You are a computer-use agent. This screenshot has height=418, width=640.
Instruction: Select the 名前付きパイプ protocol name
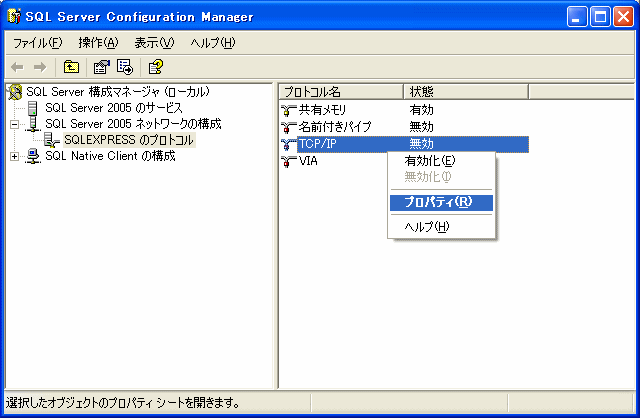(x=335, y=127)
